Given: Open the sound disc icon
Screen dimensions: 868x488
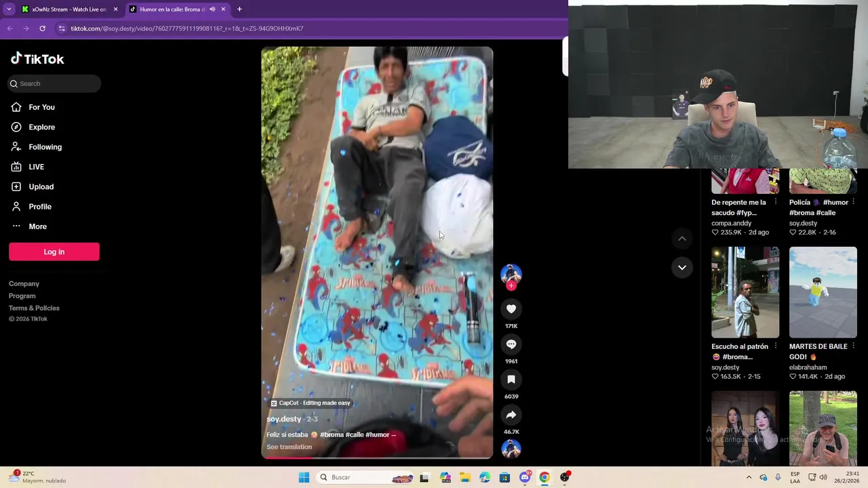Looking at the screenshot, I should pos(511,449).
